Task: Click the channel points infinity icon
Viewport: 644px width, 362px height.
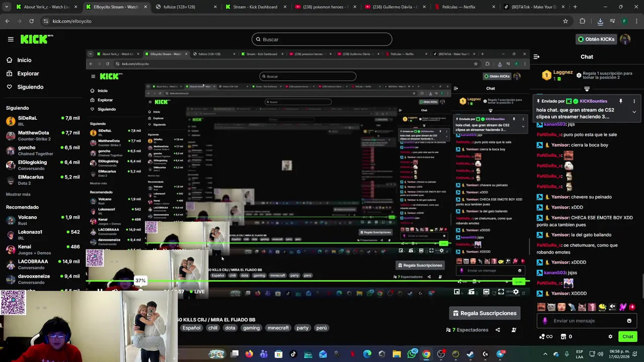Action: (546, 337)
